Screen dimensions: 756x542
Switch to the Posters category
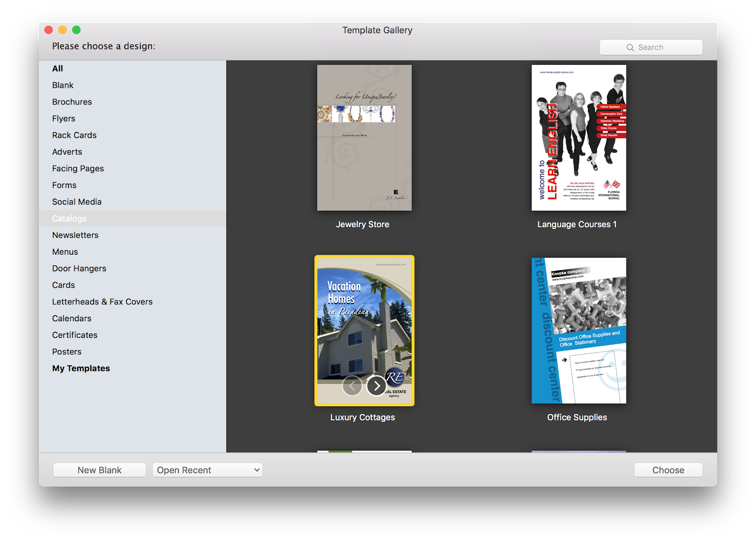67,352
